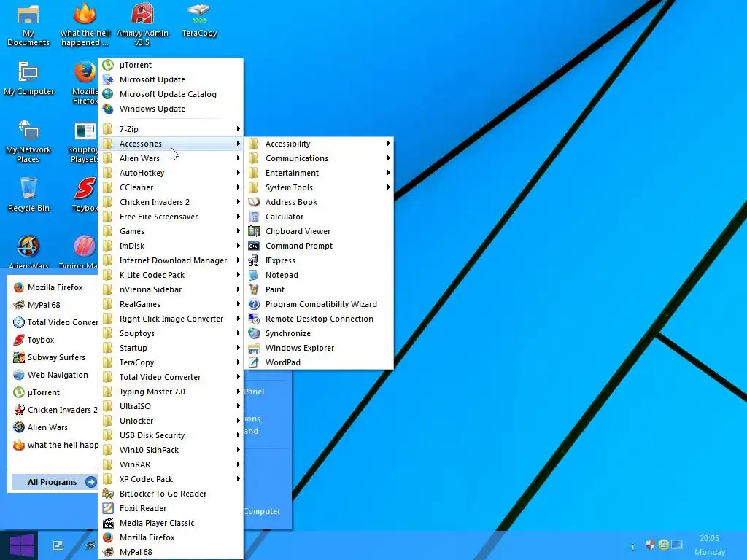Launch Remote Desktop Connection
The image size is (747, 560).
point(319,319)
